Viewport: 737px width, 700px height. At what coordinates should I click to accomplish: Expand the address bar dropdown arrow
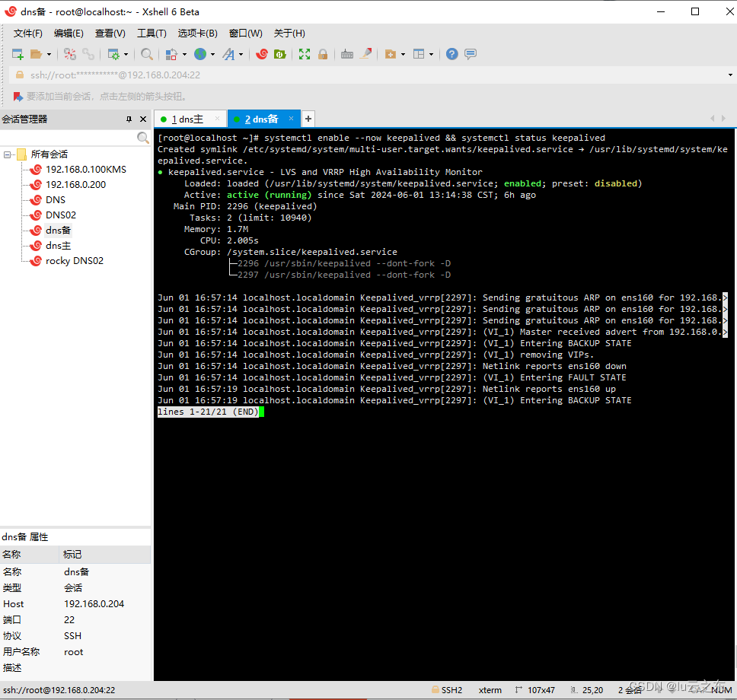(x=729, y=75)
